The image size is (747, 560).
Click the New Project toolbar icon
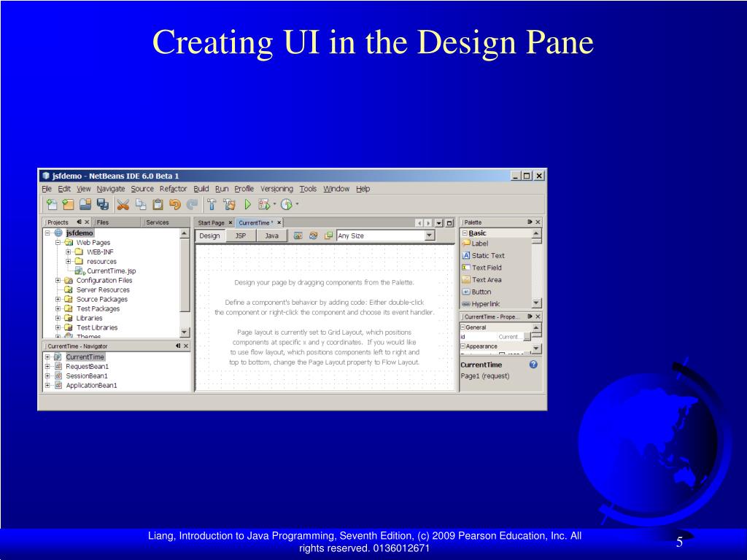coord(68,205)
